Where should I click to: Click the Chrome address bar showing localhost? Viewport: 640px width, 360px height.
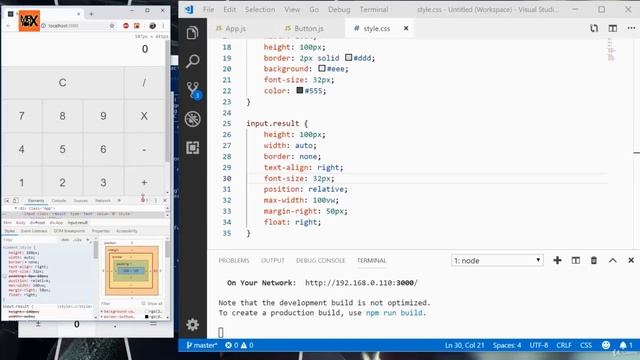click(x=76, y=26)
